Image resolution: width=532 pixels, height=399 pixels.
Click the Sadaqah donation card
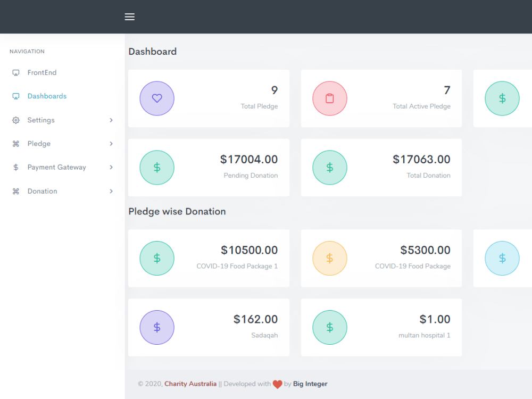click(x=209, y=327)
